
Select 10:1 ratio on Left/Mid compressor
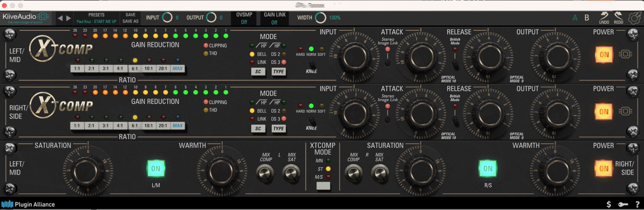148,69
